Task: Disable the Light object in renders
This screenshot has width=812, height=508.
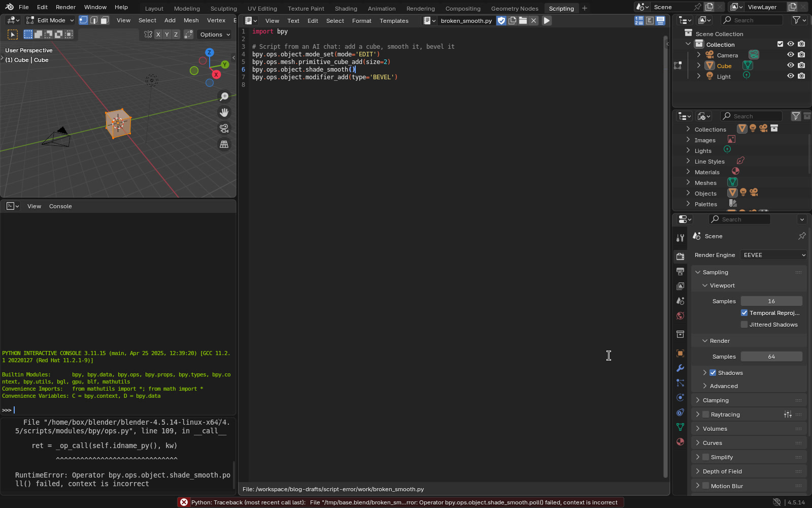Action: (801, 76)
